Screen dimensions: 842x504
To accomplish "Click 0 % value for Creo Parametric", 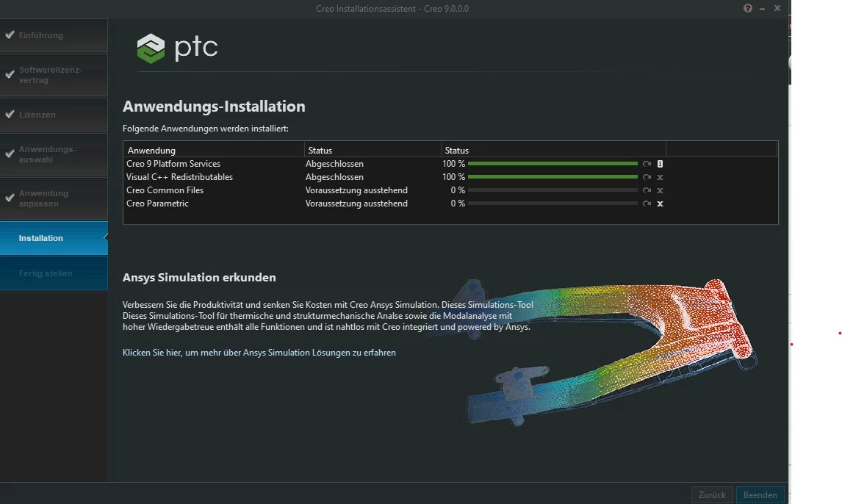I will [458, 204].
